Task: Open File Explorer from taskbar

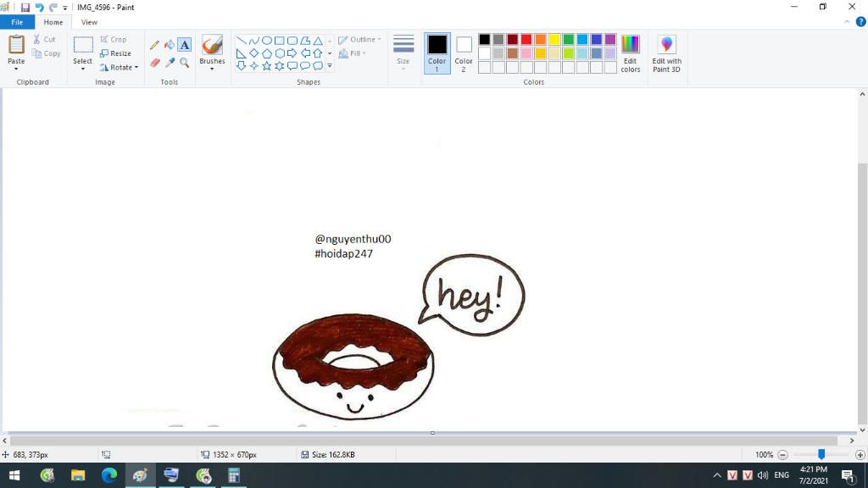Action: click(78, 474)
